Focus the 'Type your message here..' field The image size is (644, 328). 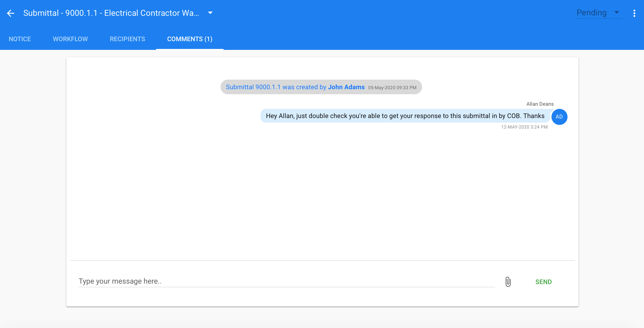point(287,281)
